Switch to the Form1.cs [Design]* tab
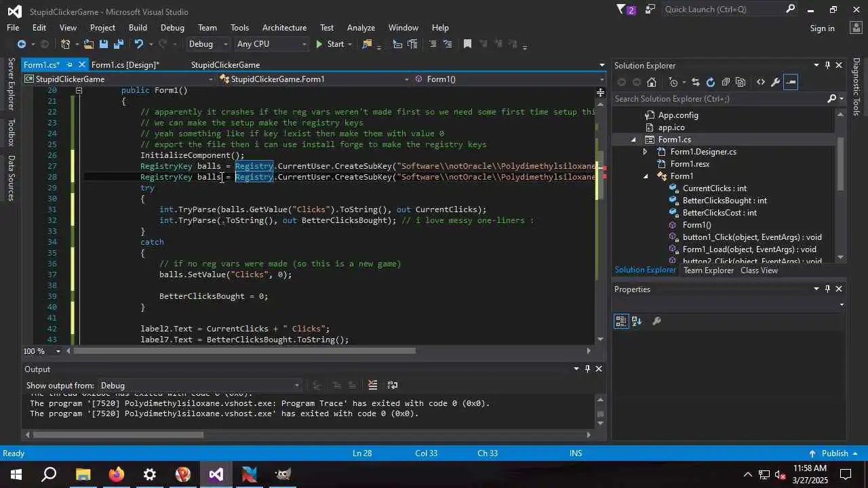The height and width of the screenshot is (488, 868). click(125, 65)
